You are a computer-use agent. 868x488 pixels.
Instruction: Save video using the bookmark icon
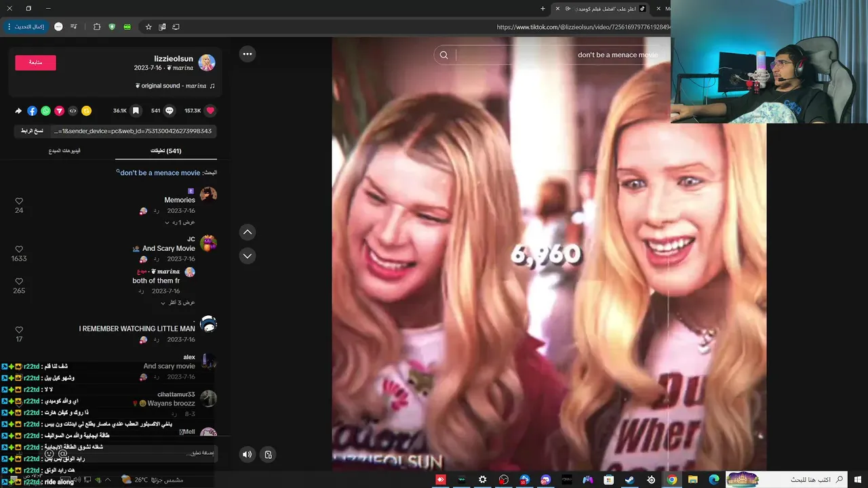tap(136, 110)
